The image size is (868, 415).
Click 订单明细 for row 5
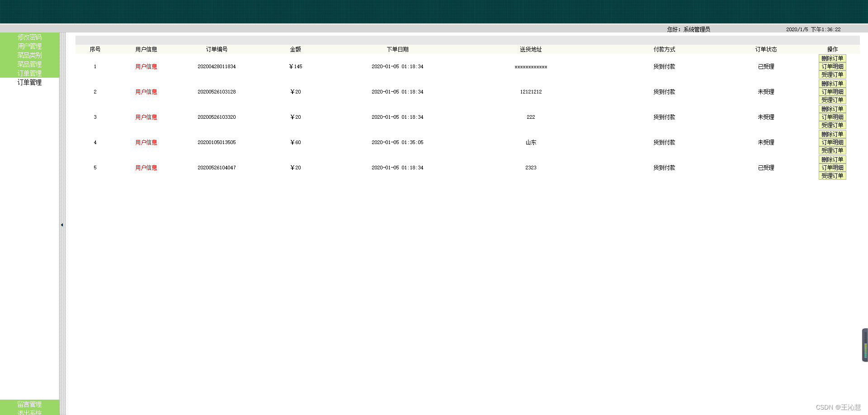pos(832,168)
